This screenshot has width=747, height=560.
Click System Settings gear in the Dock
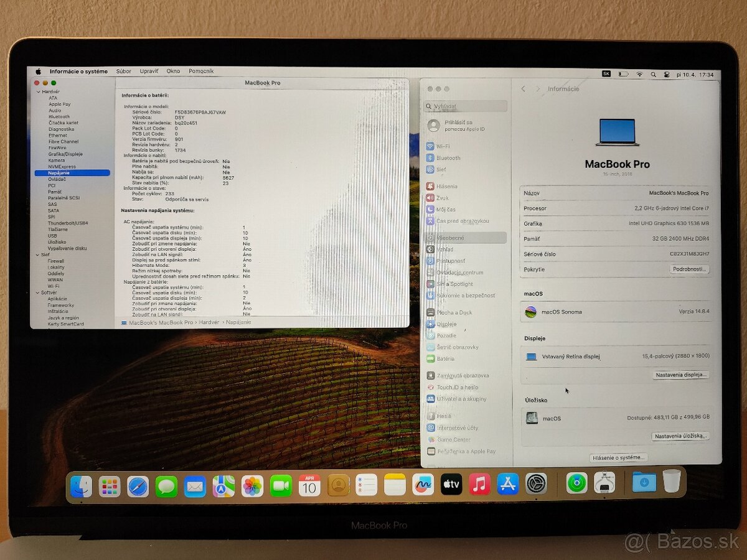[x=536, y=483]
